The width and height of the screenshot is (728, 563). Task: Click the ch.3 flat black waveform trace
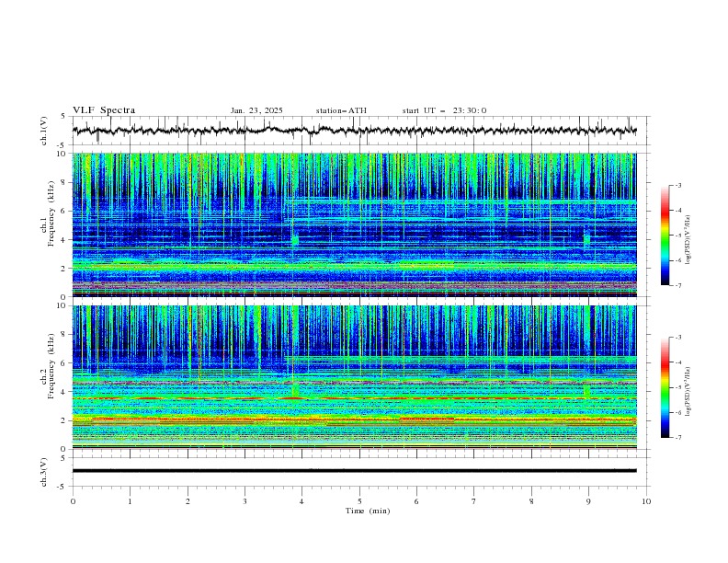[x=354, y=471]
